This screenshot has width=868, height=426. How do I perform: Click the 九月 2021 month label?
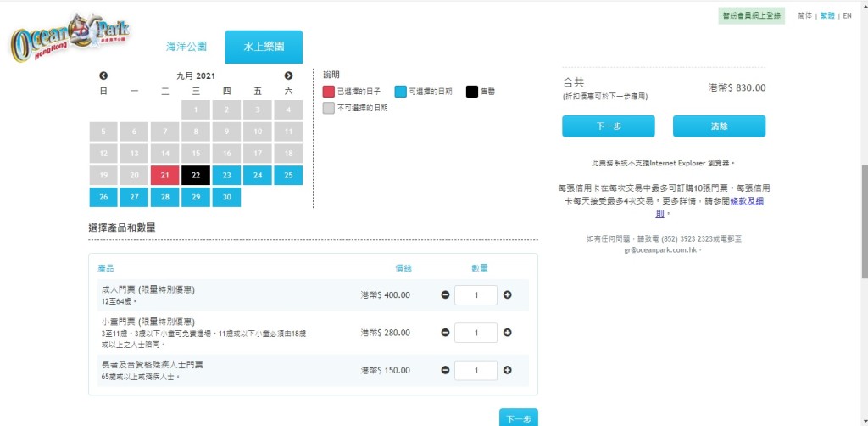pyautogui.click(x=196, y=76)
